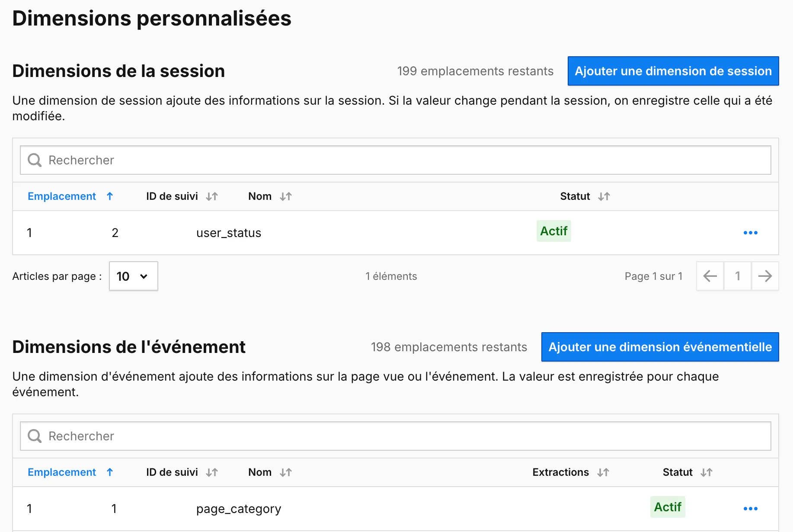
Task: Sort the 'Extractions' column in event dimensions
Action: click(x=604, y=472)
